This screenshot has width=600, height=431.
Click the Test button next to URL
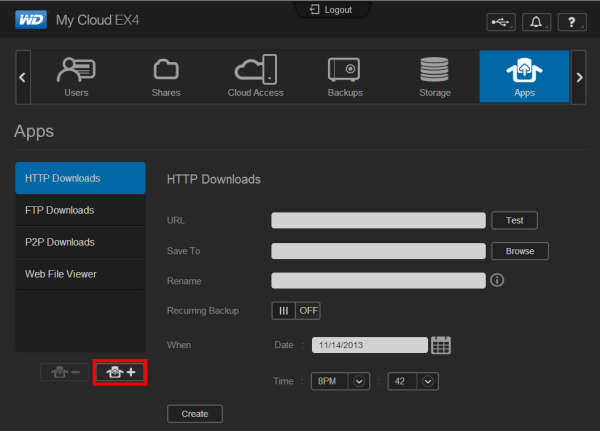point(514,220)
